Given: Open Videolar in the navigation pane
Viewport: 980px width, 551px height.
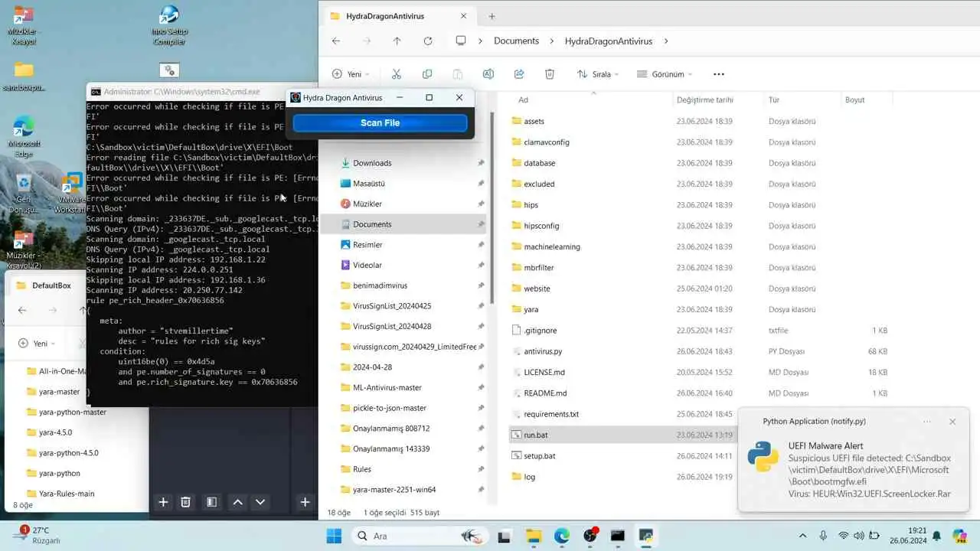Looking at the screenshot, I should pos(367,265).
